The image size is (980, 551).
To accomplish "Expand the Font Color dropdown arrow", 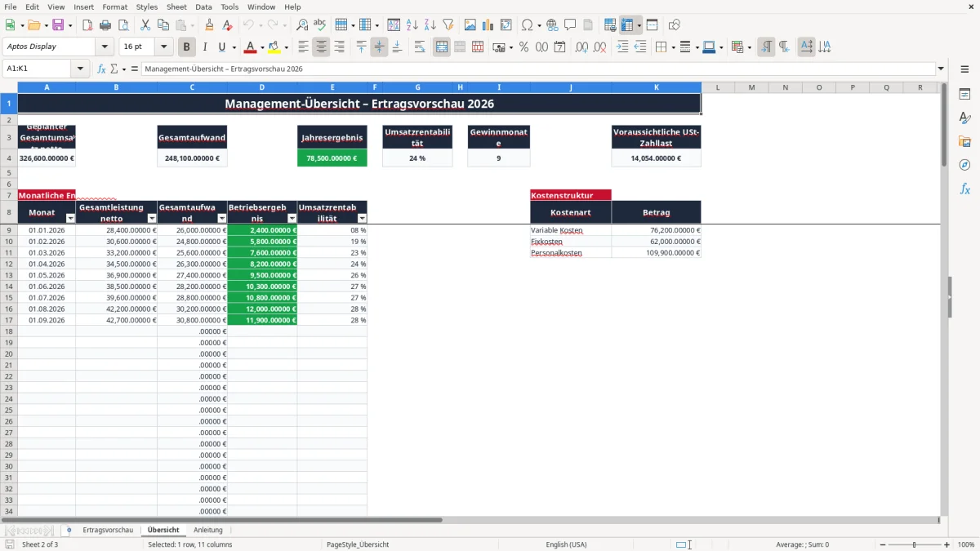I will point(262,47).
